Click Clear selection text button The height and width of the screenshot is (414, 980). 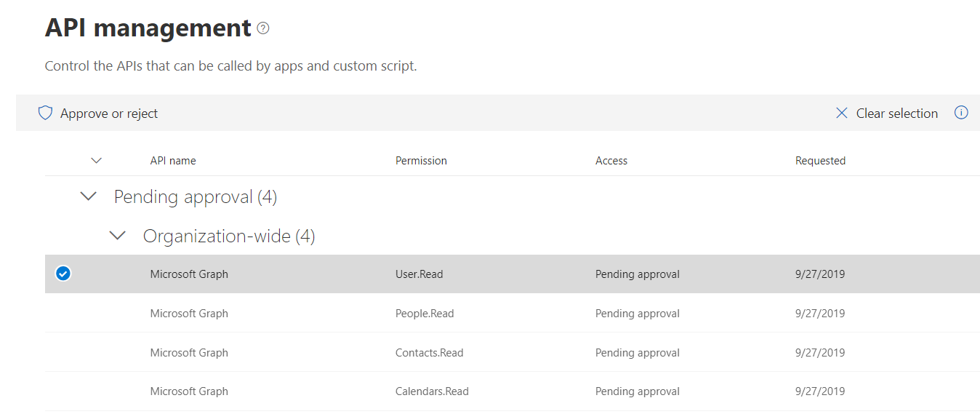pos(896,114)
